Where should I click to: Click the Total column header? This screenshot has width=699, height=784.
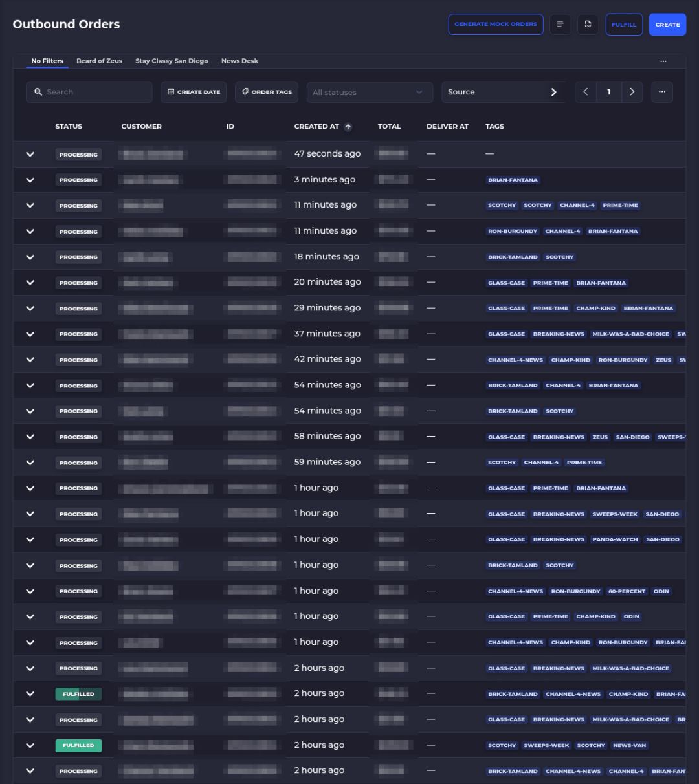coord(389,127)
